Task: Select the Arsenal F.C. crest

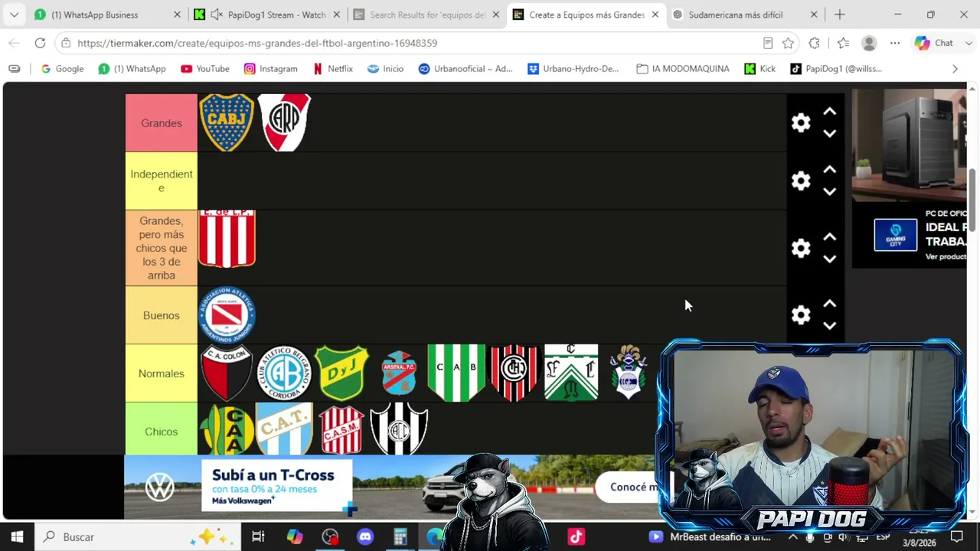Action: [399, 373]
